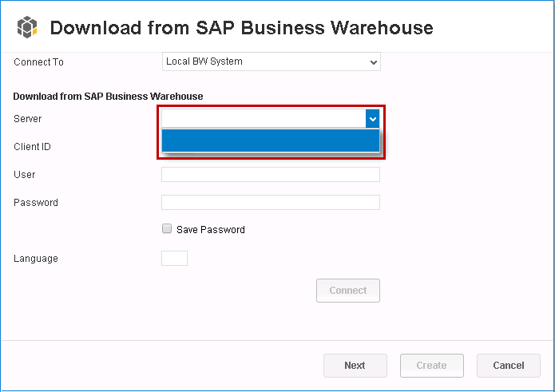Enable the Save Password checkbox
This screenshot has height=392, width=555.
[167, 229]
